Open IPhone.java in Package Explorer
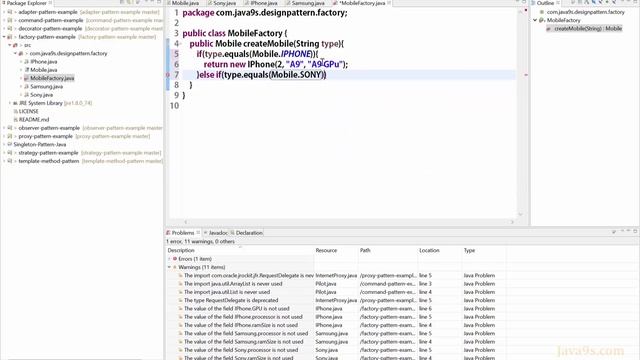The height and width of the screenshot is (360, 640). point(43,62)
